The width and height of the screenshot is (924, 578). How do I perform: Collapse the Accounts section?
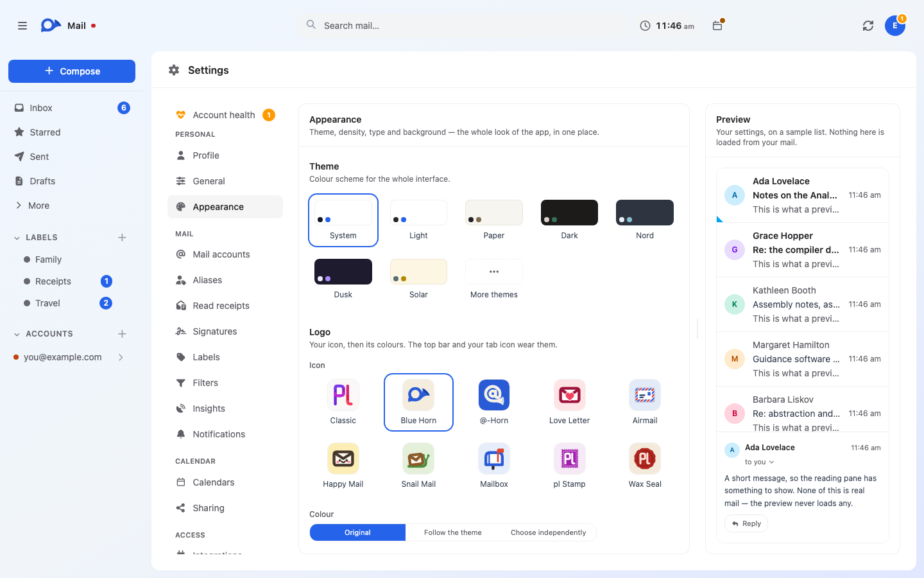point(17,334)
